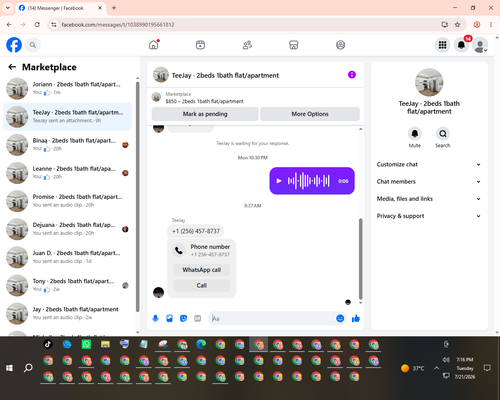500x400 pixels.
Task: Click the Aa message input field
Action: pyautogui.click(x=272, y=318)
